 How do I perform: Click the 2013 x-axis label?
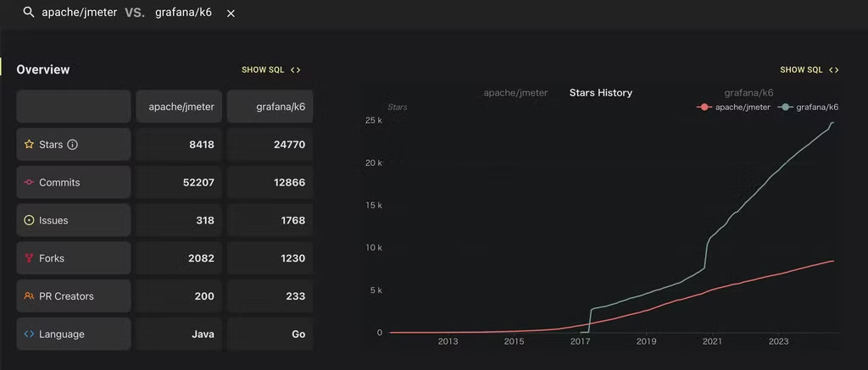pos(448,342)
